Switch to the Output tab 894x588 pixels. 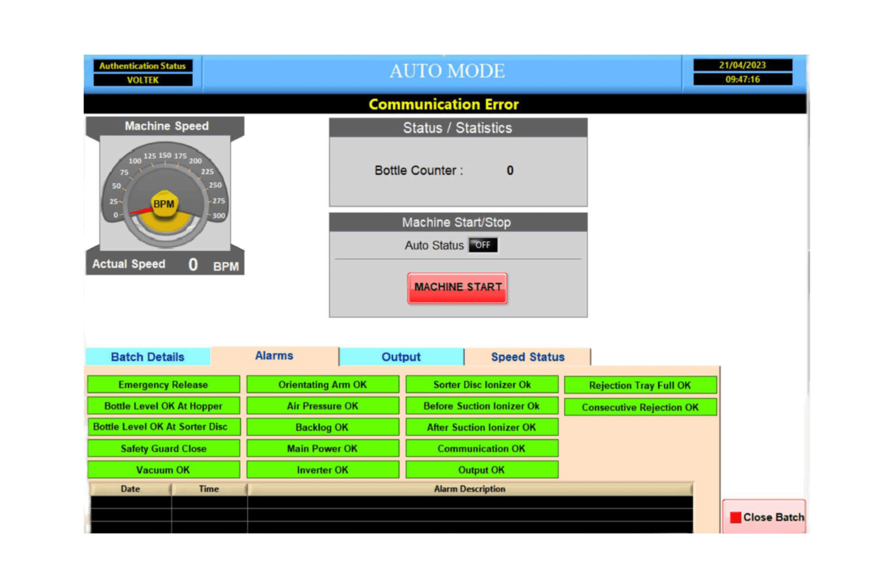pos(401,357)
